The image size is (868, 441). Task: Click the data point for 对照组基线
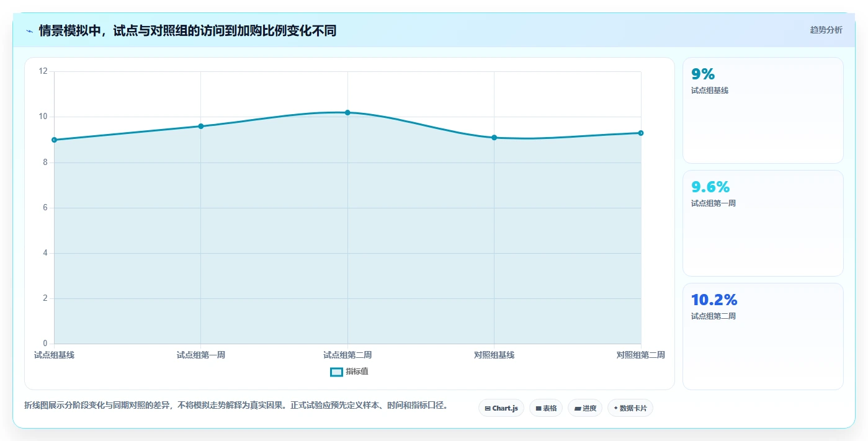(x=494, y=138)
